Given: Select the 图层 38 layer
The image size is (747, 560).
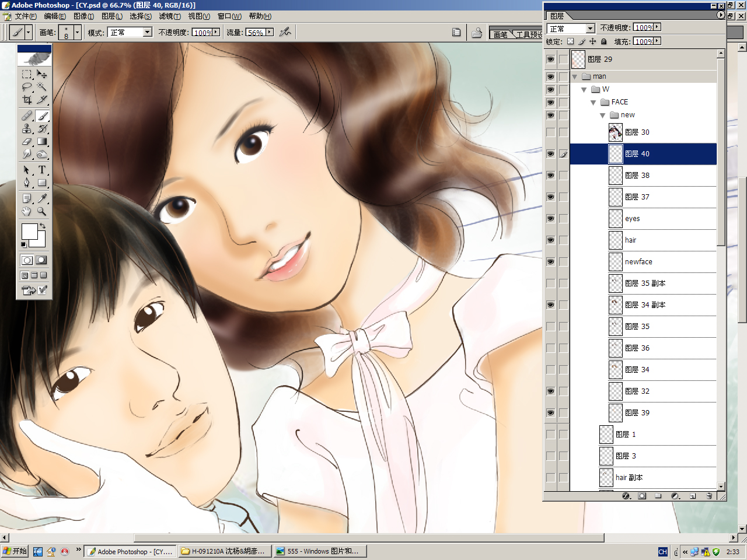Looking at the screenshot, I should 643,175.
